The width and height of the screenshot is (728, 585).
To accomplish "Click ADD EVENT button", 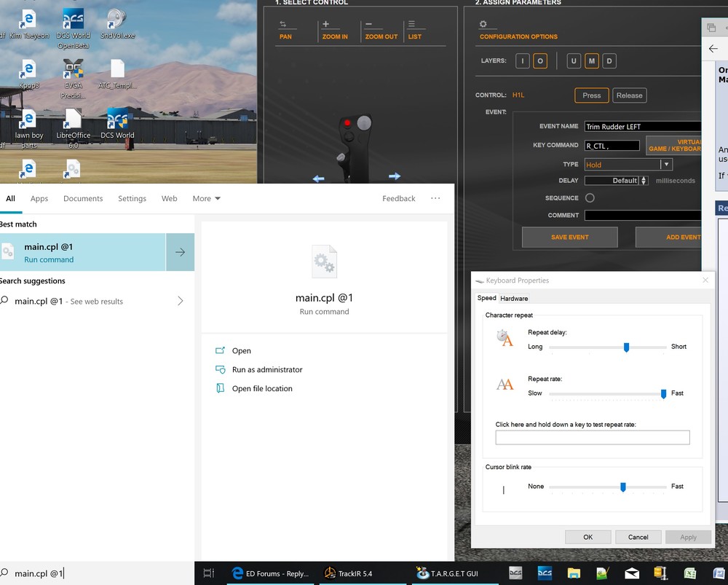I will [x=668, y=237].
